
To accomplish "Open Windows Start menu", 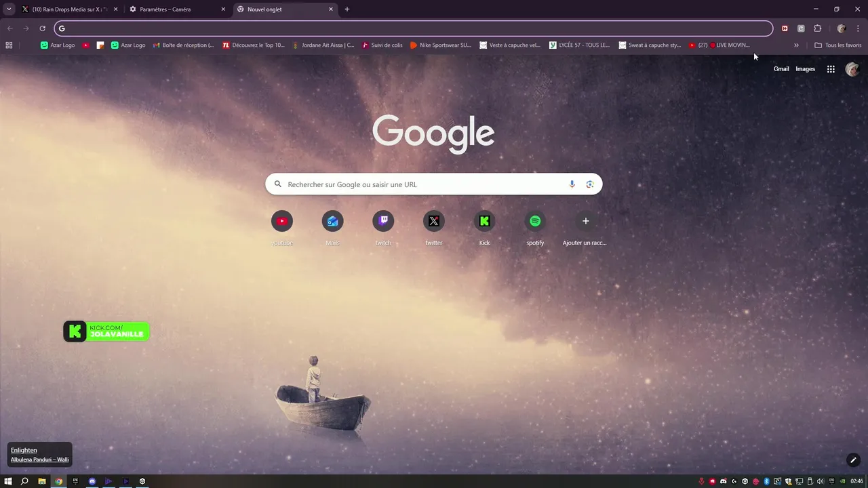I will tap(8, 481).
